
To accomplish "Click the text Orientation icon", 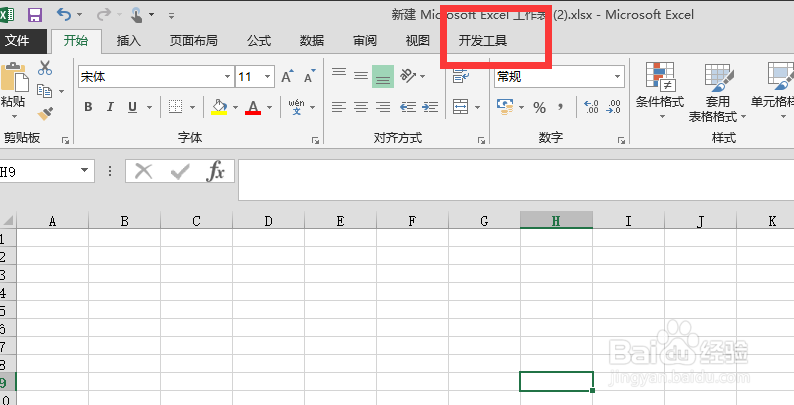I will point(408,76).
